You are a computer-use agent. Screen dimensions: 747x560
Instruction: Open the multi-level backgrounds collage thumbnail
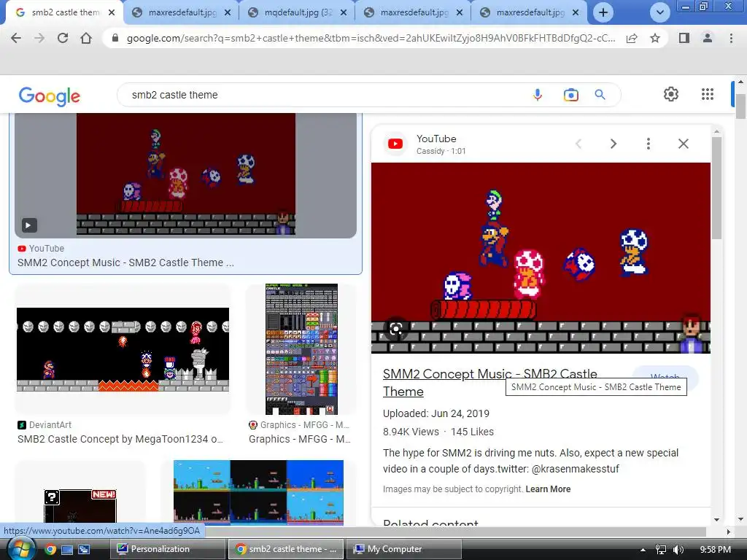pyautogui.click(x=259, y=492)
